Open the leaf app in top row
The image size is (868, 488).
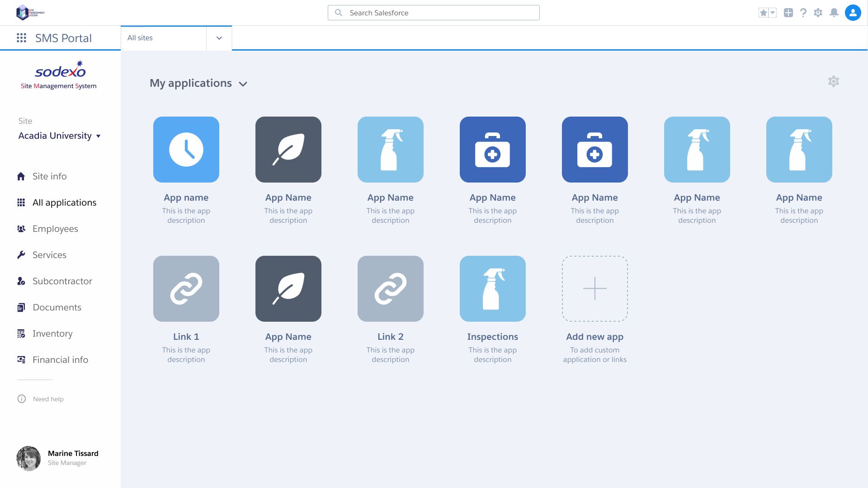point(288,150)
